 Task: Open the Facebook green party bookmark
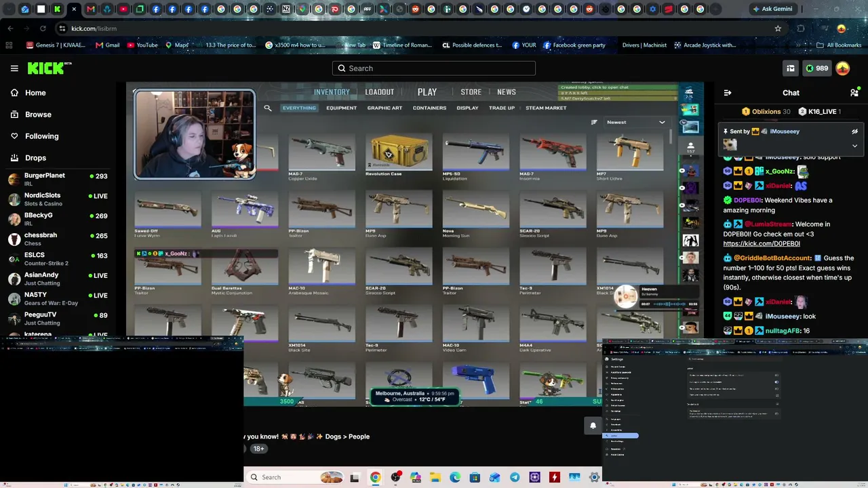coord(574,45)
